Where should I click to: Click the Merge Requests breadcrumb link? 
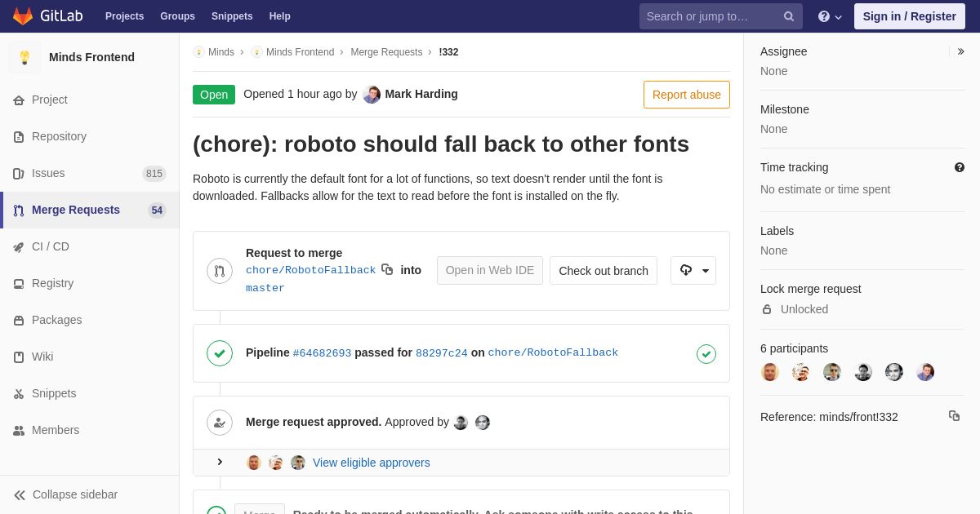click(x=386, y=52)
